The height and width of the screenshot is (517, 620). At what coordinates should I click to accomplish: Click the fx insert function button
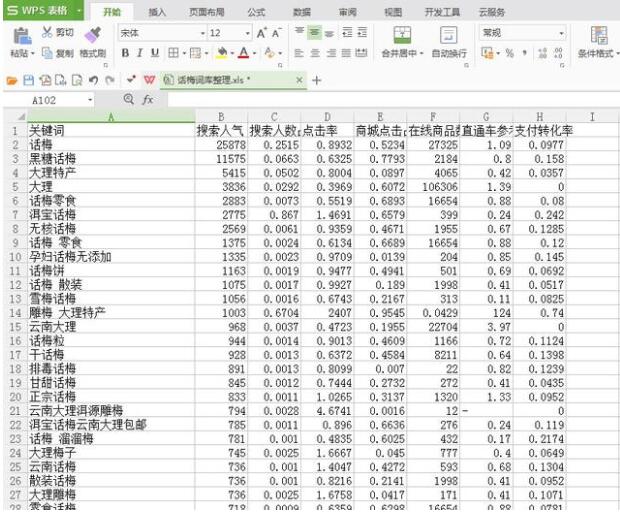(x=147, y=100)
